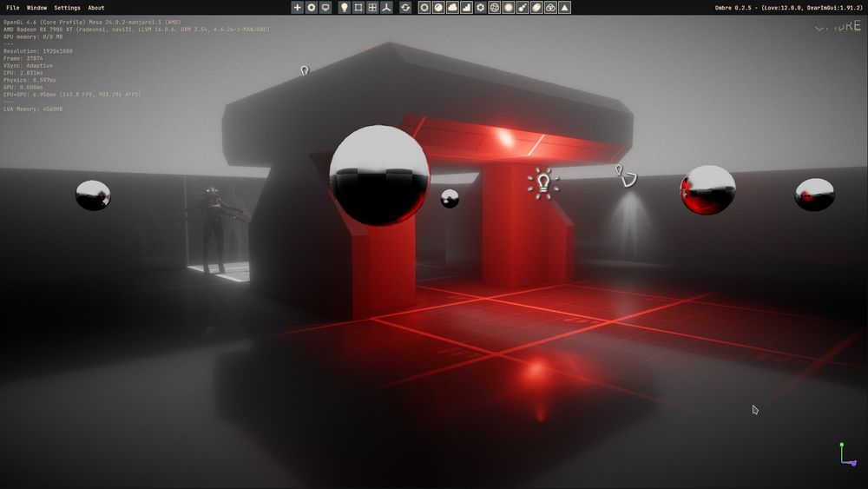Toggle the linked dots icon
This screenshot has width=868, height=489.
523,7
